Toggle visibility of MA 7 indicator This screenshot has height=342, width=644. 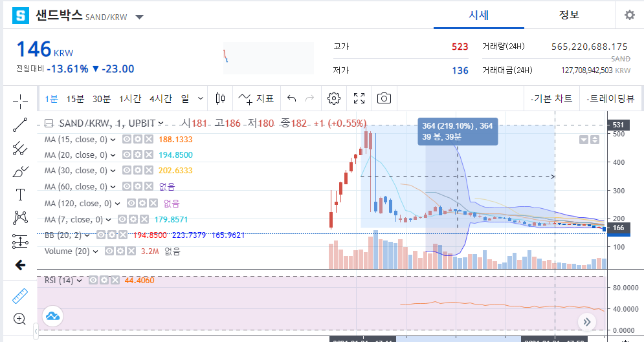(x=122, y=219)
